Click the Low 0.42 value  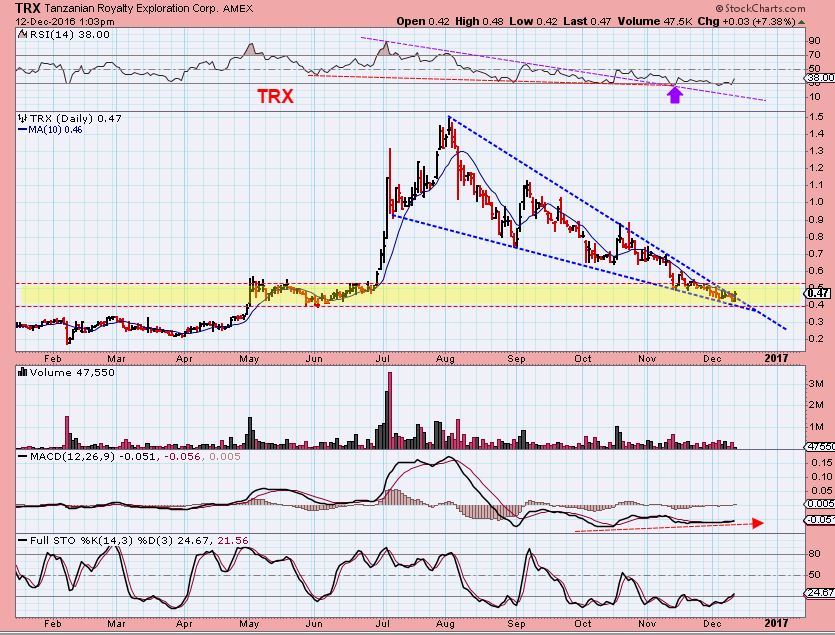tap(533, 22)
